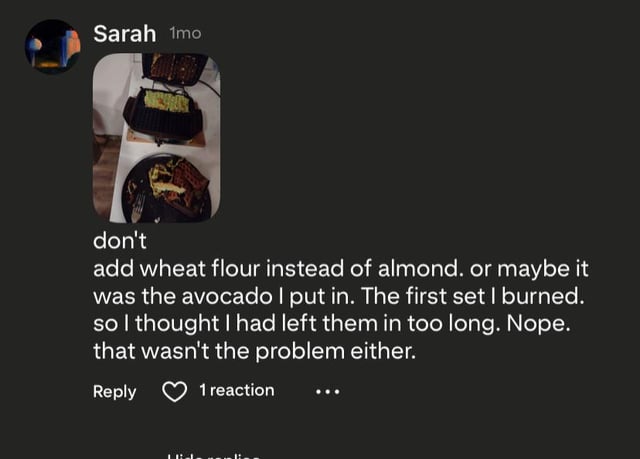Collapse the thread with "Hide replies"

pyautogui.click(x=213, y=455)
